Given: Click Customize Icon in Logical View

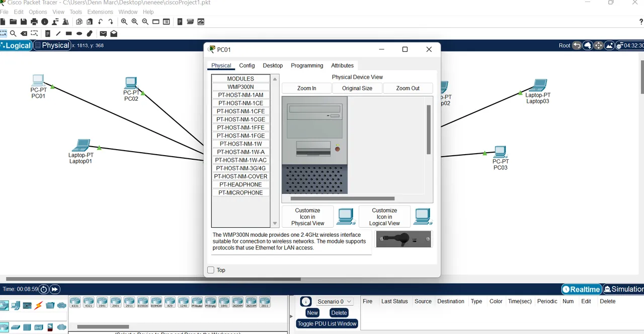Looking at the screenshot, I should tap(384, 217).
